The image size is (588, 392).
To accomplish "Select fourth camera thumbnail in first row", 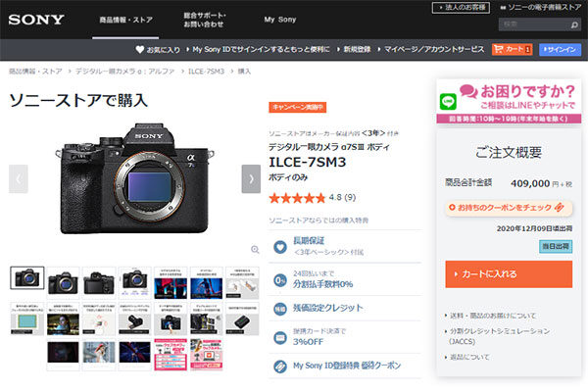I will 134,283.
